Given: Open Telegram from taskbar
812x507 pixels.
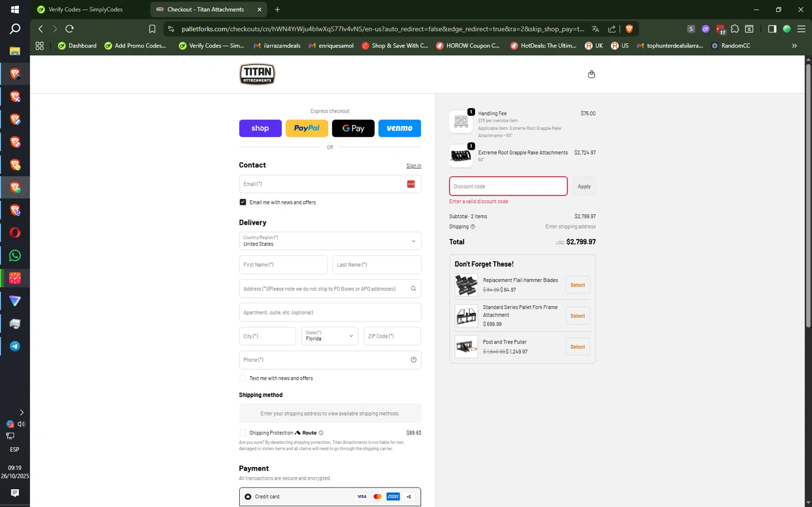Looking at the screenshot, I should point(15,346).
